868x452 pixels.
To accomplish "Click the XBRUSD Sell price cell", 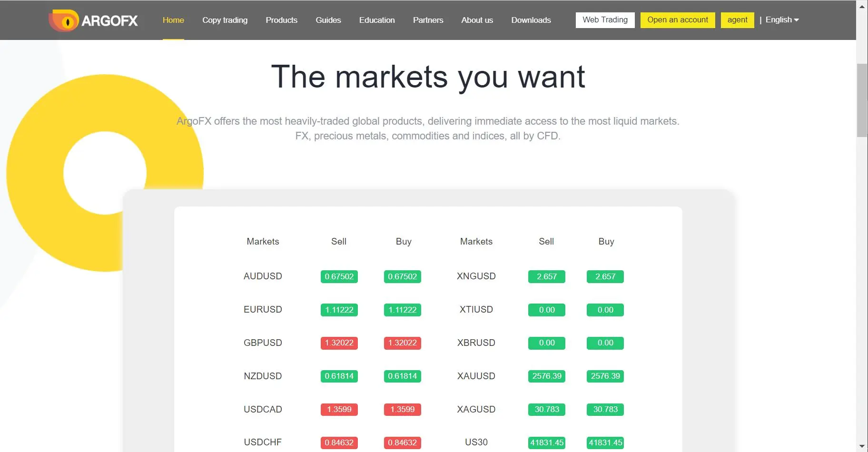I will tap(547, 343).
